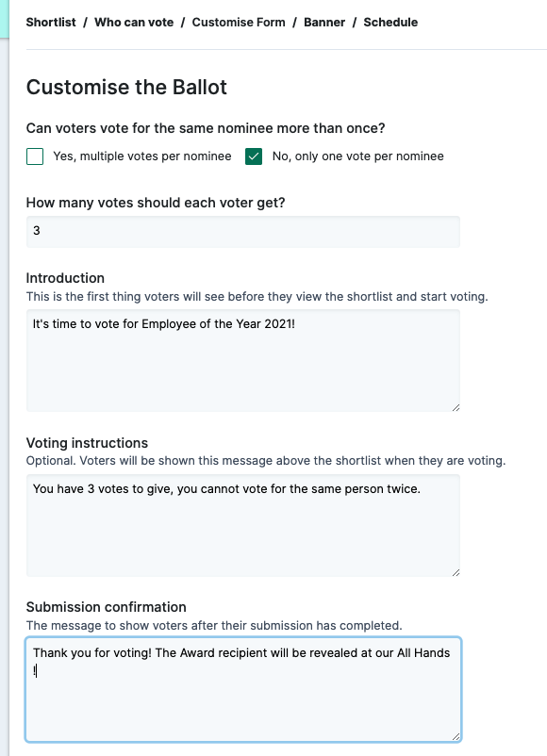
Task: Click the Voting instructions field label
Action: tap(87, 443)
